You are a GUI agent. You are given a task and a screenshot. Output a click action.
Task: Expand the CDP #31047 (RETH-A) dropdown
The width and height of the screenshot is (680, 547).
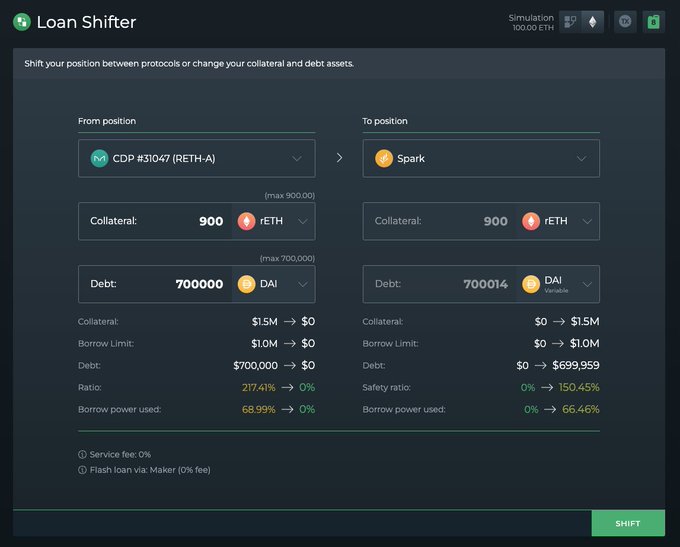pyautogui.click(x=196, y=158)
